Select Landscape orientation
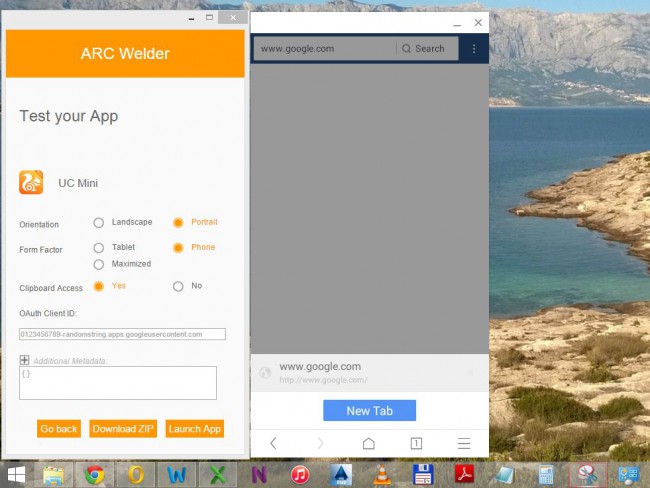The image size is (650, 488). (99, 223)
